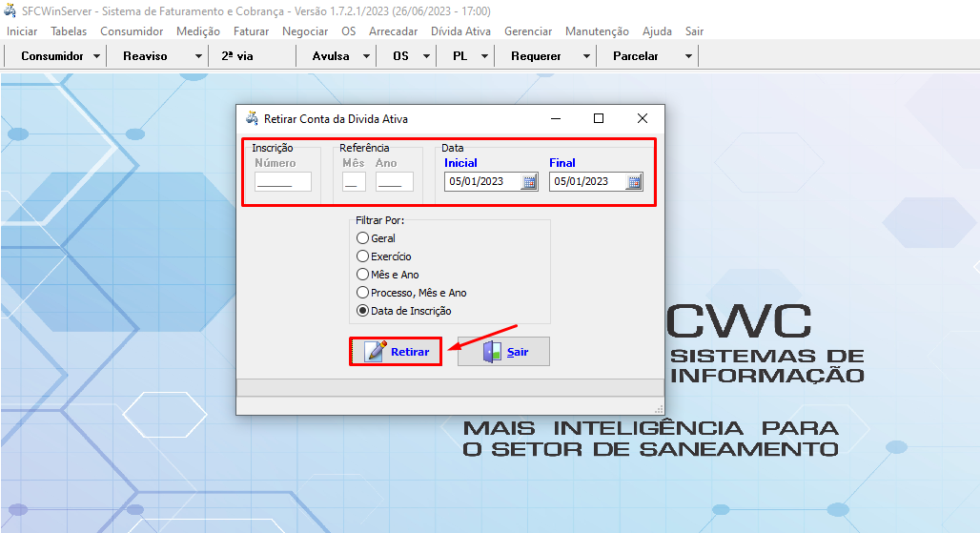The width and height of the screenshot is (980, 533).
Task: Click the Inicial date text field
Action: 483,182
